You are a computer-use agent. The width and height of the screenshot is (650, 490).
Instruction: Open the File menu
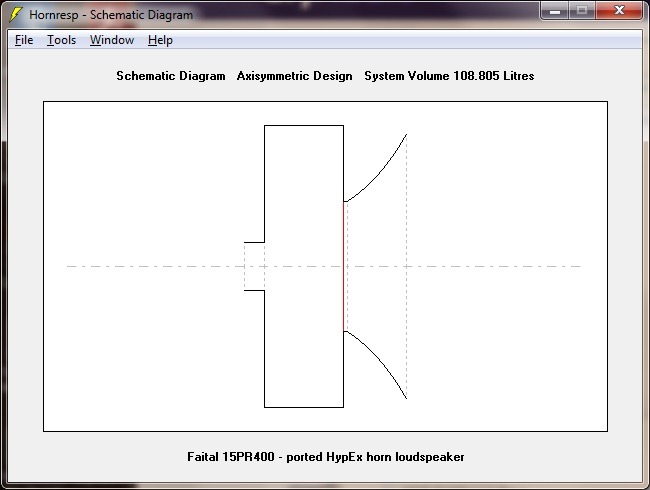(24, 40)
